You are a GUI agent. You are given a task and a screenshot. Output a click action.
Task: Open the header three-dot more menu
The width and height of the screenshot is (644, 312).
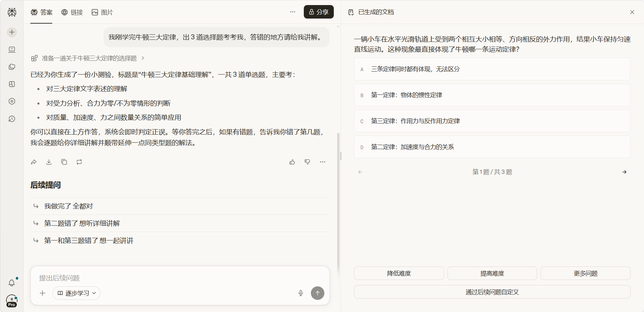tap(292, 12)
